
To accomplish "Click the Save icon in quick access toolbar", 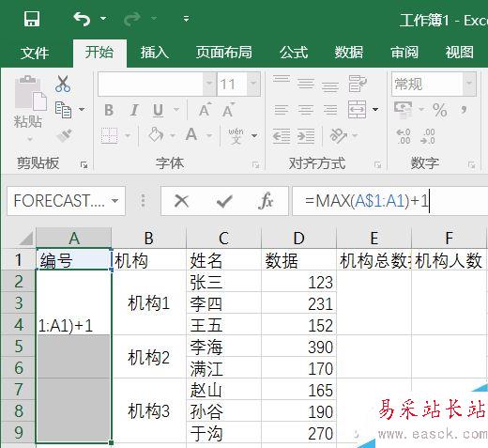I will (x=32, y=19).
